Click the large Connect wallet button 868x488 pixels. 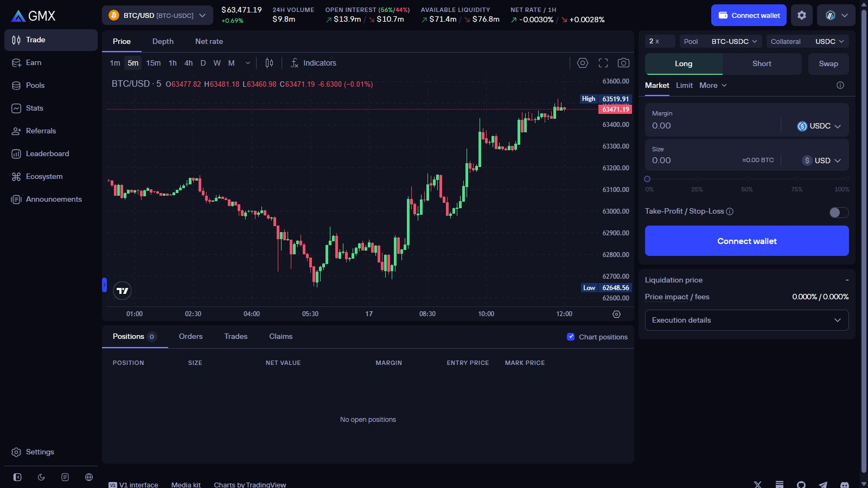coord(746,241)
